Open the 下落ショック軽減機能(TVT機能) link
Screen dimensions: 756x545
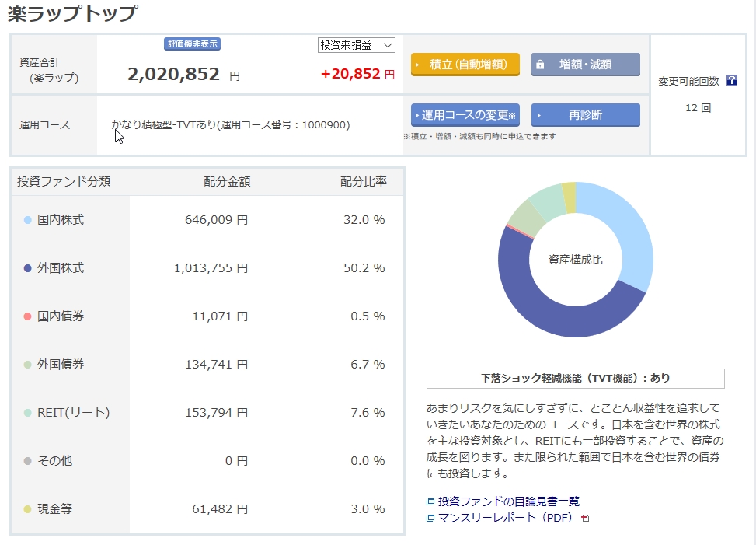(563, 379)
